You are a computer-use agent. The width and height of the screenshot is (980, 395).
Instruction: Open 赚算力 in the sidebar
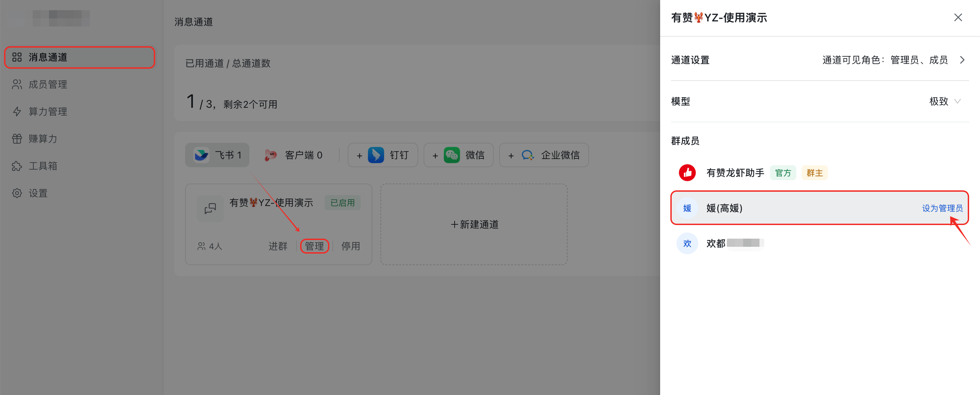(80, 139)
